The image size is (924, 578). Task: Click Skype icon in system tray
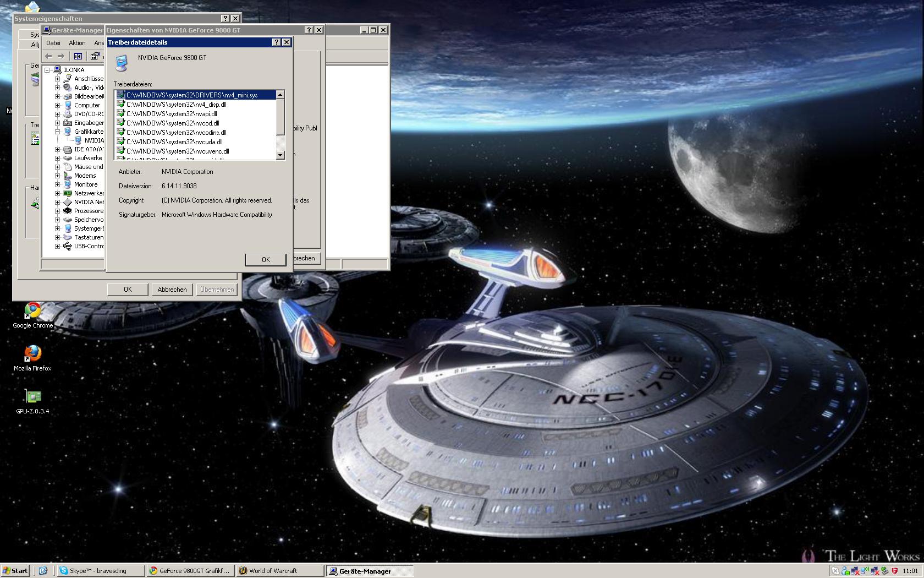coord(835,571)
